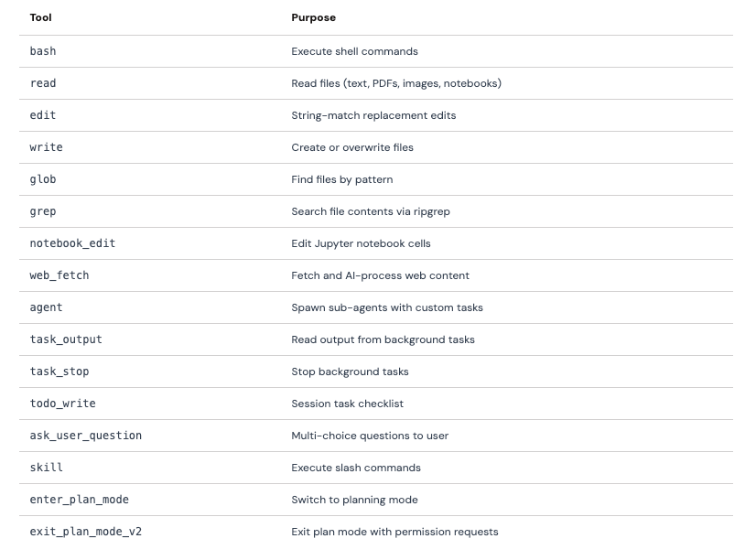Select the web_fetch tool name

tap(59, 275)
